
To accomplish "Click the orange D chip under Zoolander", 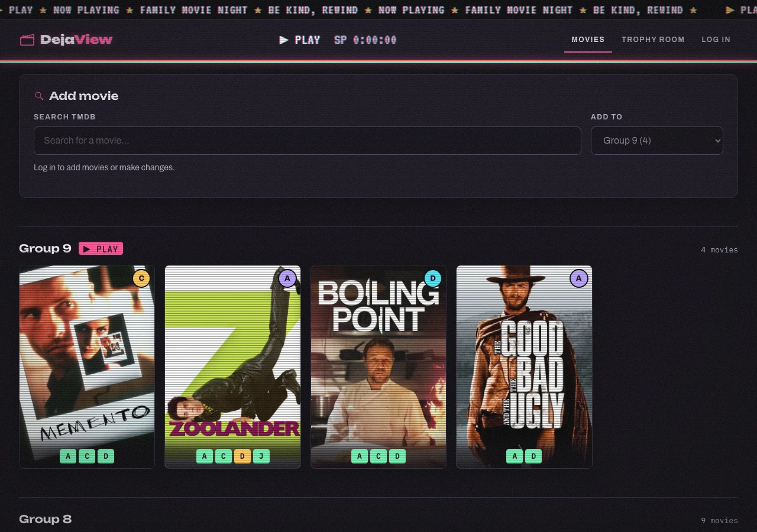I will [x=242, y=456].
